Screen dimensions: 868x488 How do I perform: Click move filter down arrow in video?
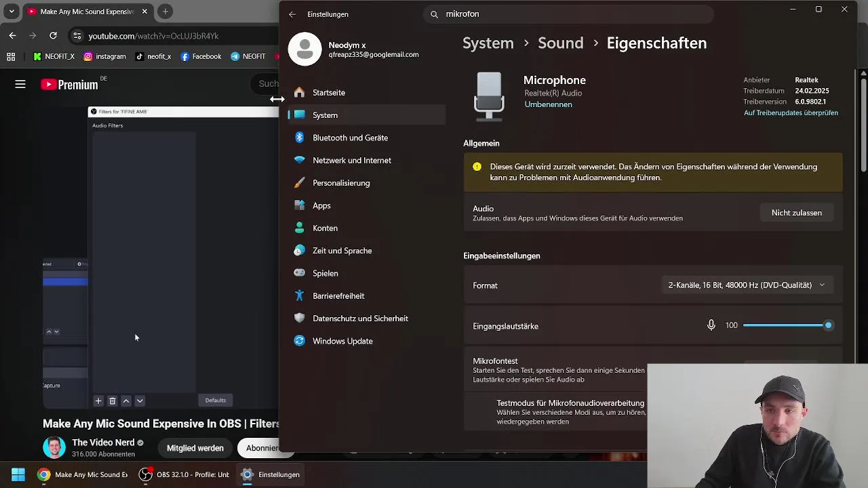coord(140,401)
